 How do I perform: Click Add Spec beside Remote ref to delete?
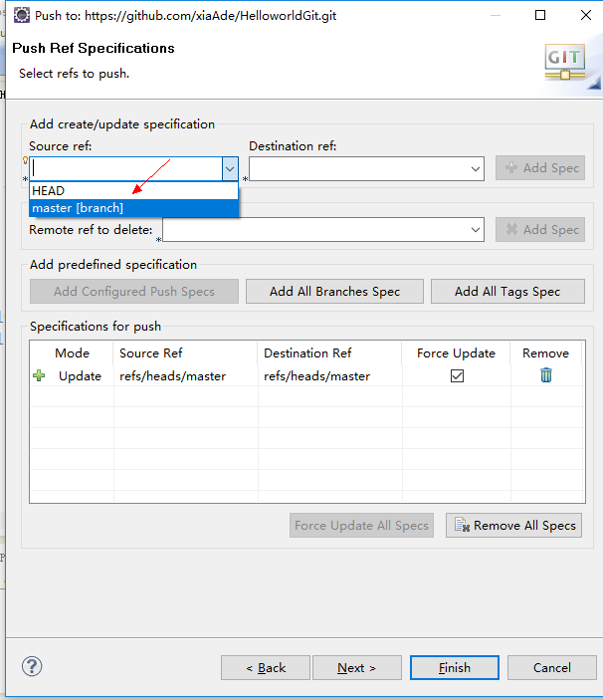(x=540, y=230)
